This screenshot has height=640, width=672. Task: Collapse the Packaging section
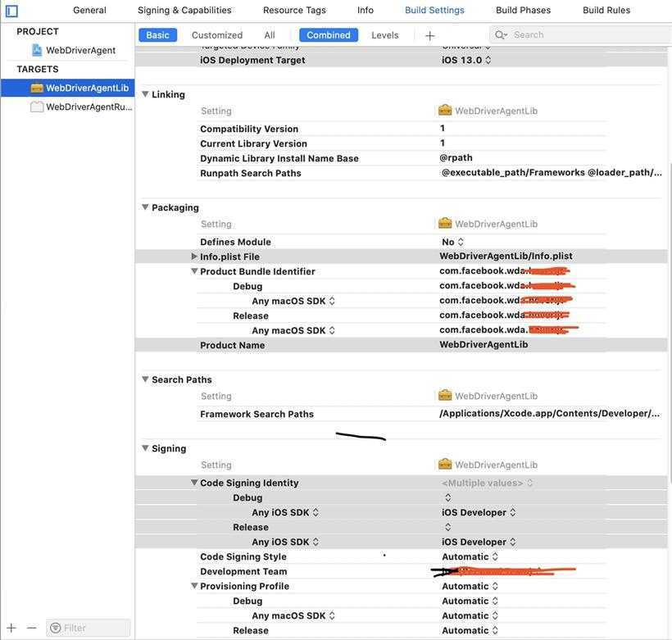point(145,207)
